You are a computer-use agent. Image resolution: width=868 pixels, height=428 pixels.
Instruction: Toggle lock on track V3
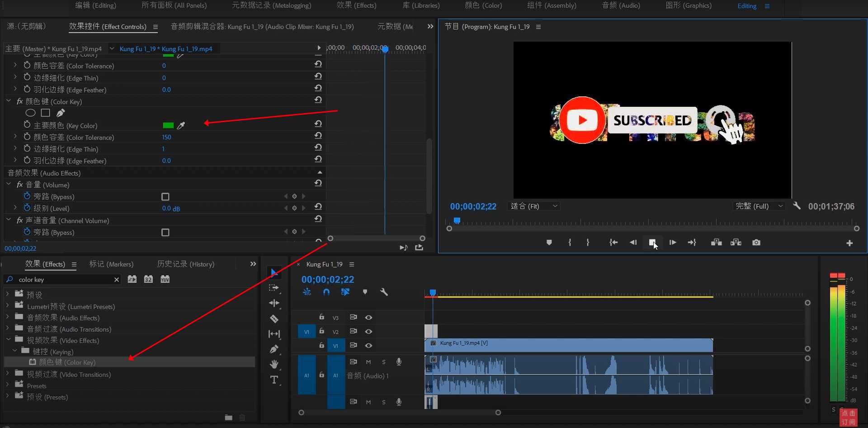321,317
